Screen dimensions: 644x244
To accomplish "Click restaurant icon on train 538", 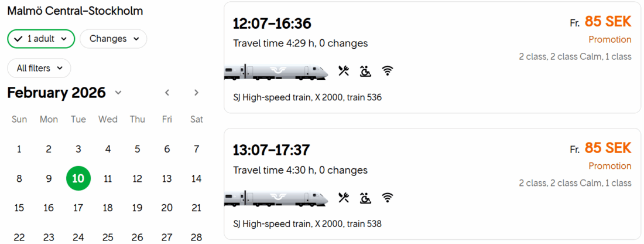I will 344,198.
